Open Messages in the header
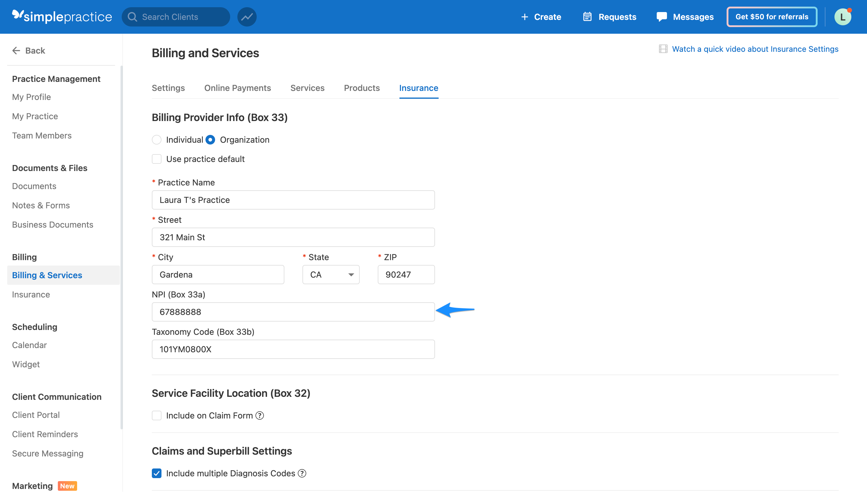The width and height of the screenshot is (867, 504). click(693, 17)
